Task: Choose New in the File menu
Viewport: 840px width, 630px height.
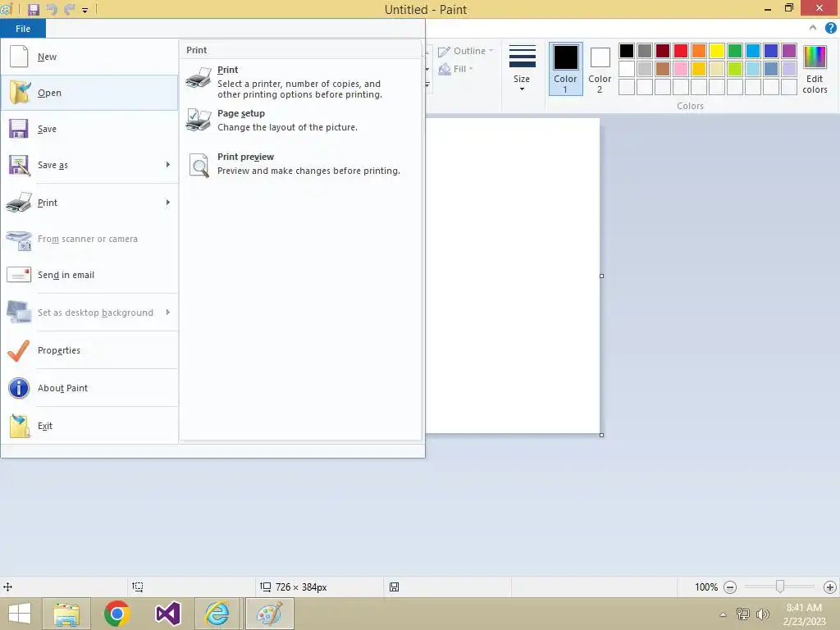Action: [89, 57]
